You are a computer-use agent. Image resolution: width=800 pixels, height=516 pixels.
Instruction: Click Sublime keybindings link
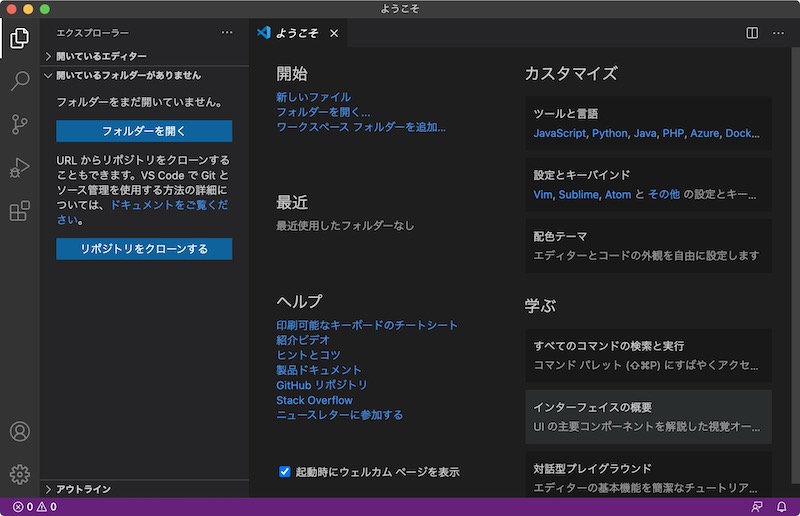(x=579, y=194)
